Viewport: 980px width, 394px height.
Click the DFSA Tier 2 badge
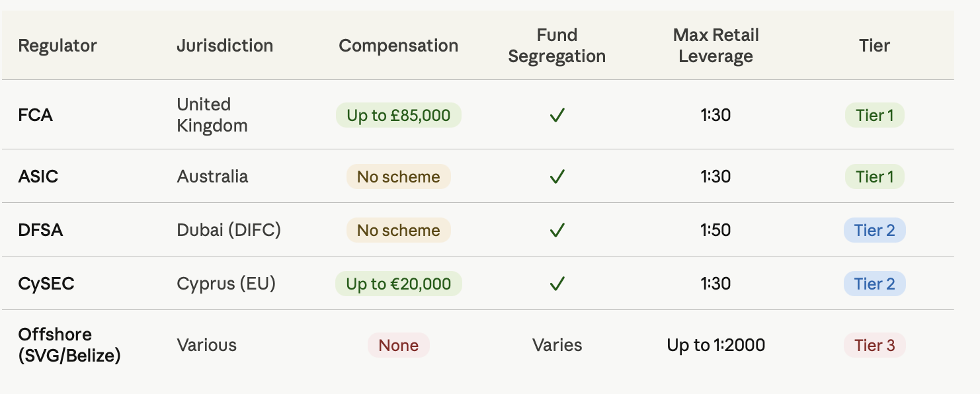tap(874, 230)
